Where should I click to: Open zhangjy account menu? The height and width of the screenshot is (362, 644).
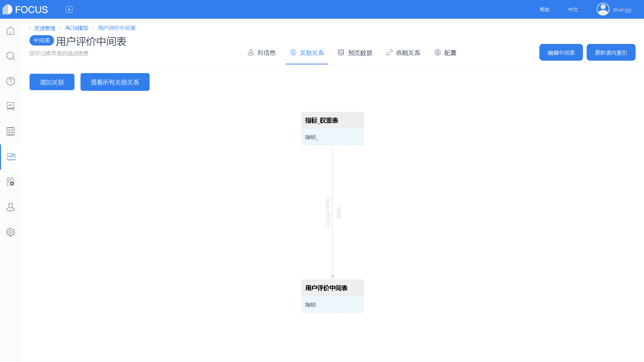(622, 10)
